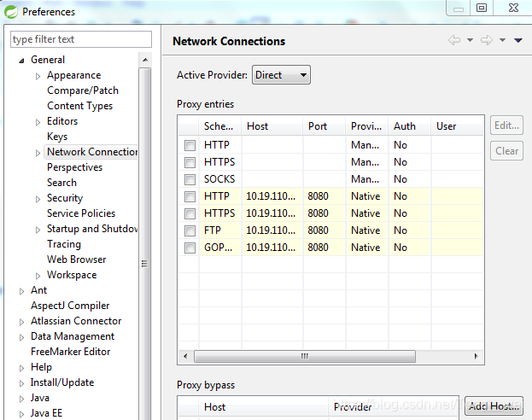Viewport: 532px width, 420px height.
Task: Click the proxy table scroll right arrow
Action: pos(476,356)
